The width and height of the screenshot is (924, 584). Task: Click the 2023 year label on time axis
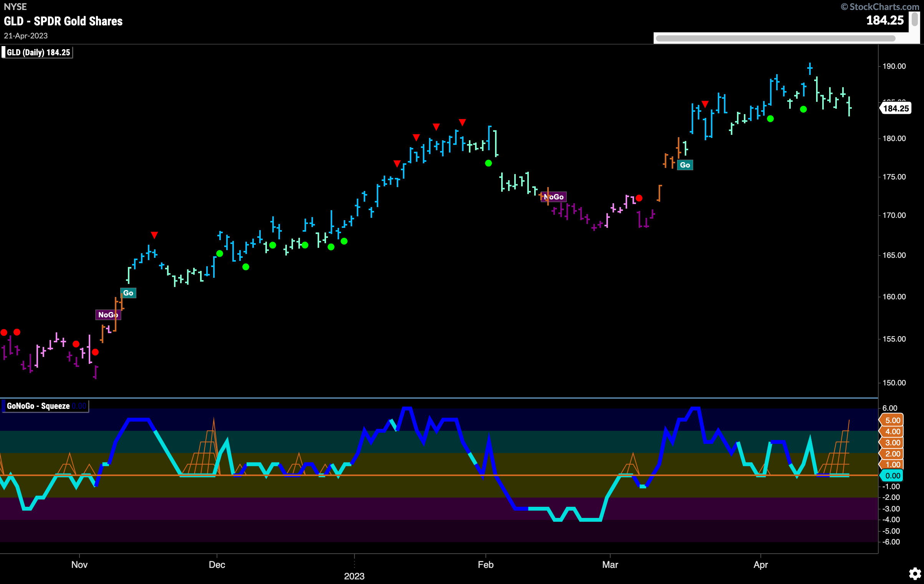coord(354,576)
